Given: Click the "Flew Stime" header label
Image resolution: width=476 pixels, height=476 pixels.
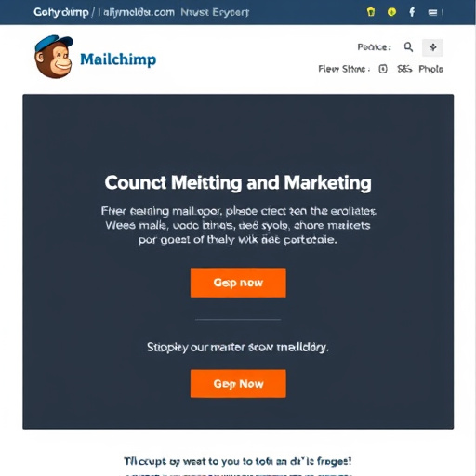Looking at the screenshot, I should point(344,69).
